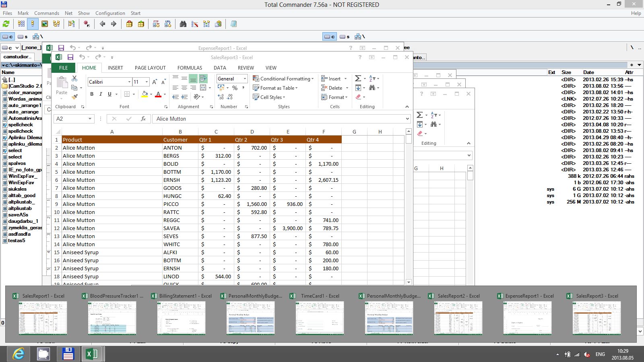Toggle comma style in Number group
644x362 pixels.
(243, 88)
